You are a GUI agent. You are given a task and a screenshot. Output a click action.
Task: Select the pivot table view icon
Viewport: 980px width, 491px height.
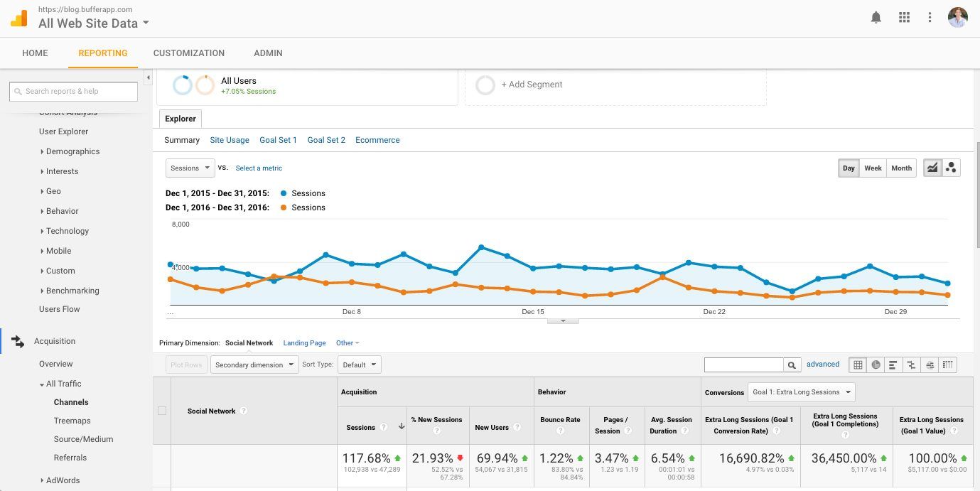pos(947,365)
